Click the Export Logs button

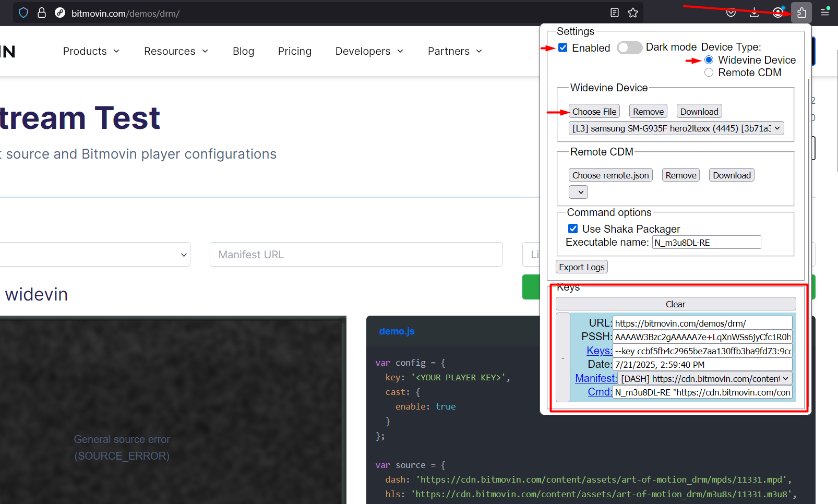(582, 267)
